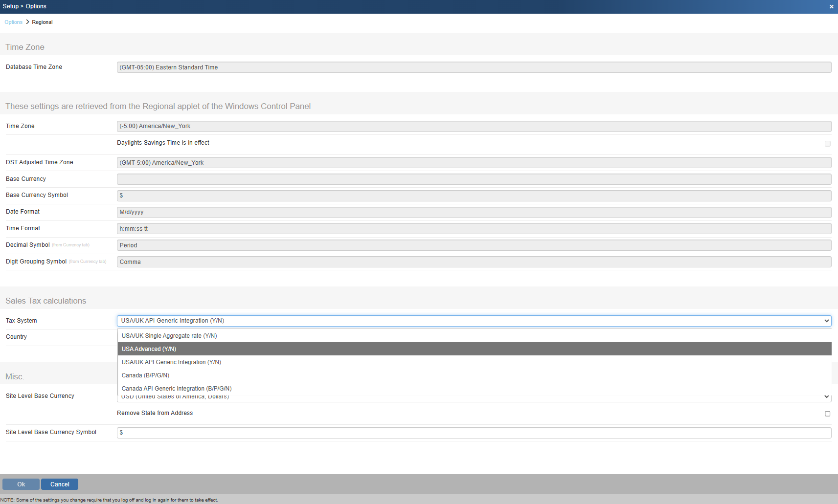Click the Database Time Zone field

[x=474, y=67]
